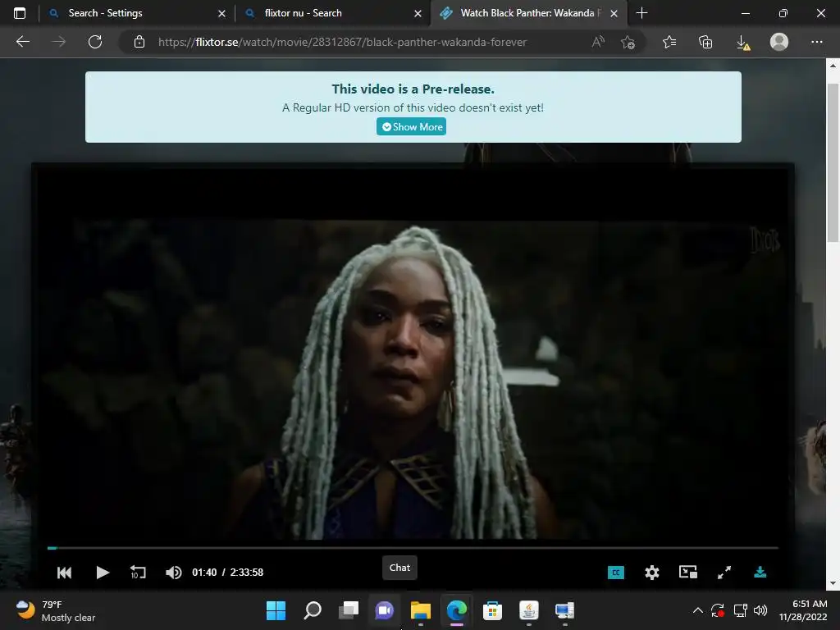Viewport: 840px width, 630px height.
Task: Open a new browser tab
Action: click(x=641, y=13)
